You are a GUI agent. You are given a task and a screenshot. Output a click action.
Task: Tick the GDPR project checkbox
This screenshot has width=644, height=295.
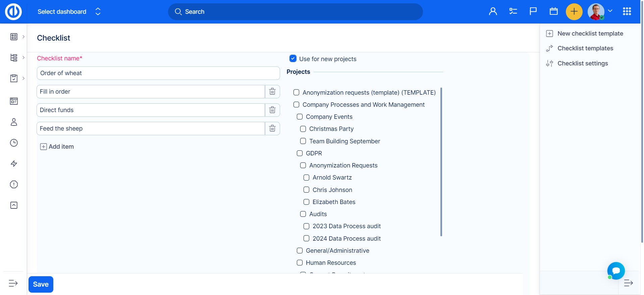click(300, 153)
